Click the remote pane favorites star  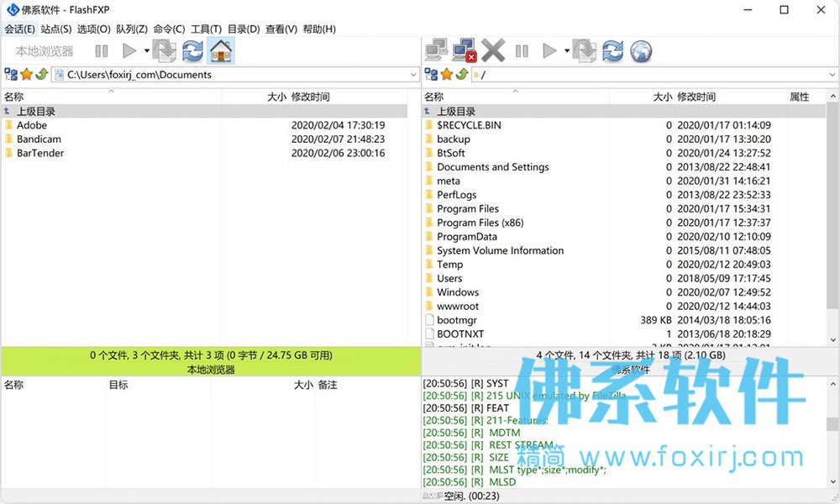point(447,75)
